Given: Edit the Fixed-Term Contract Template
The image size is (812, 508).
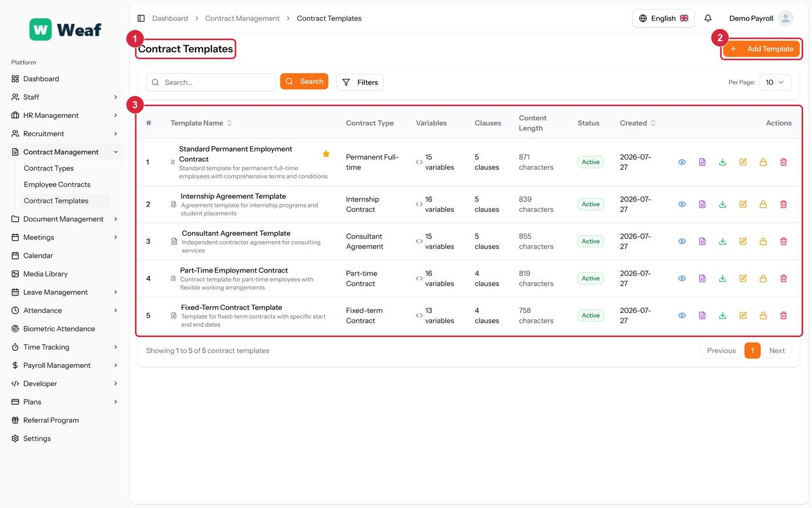Looking at the screenshot, I should (743, 316).
